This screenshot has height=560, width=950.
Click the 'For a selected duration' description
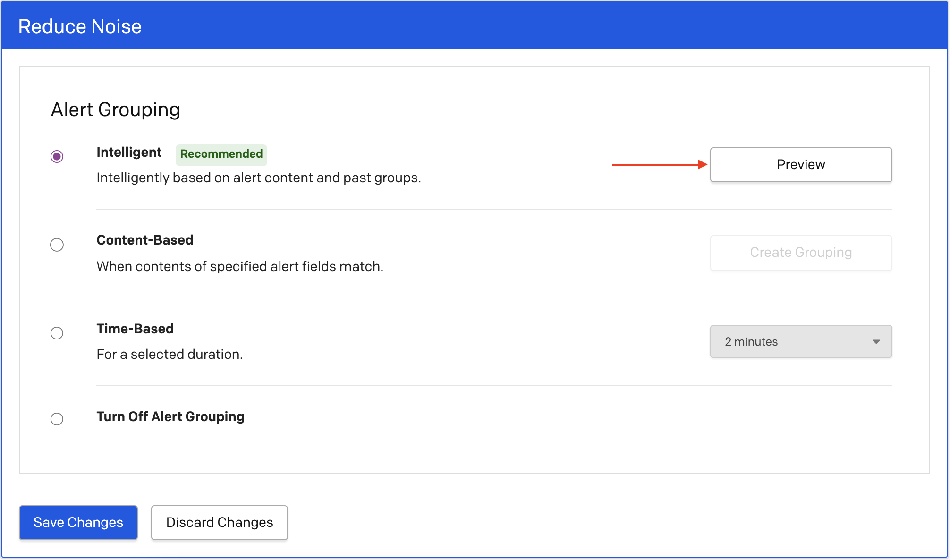pos(170,355)
